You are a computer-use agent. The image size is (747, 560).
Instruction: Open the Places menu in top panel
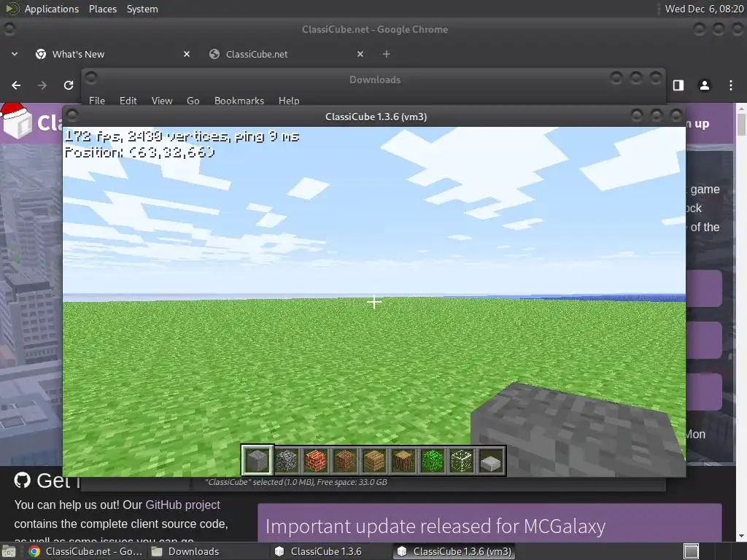pos(103,9)
